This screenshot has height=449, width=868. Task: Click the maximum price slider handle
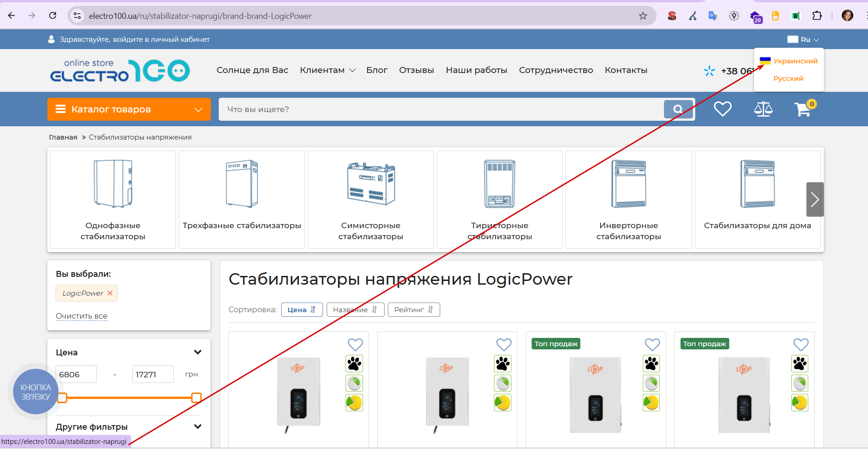pyautogui.click(x=196, y=398)
